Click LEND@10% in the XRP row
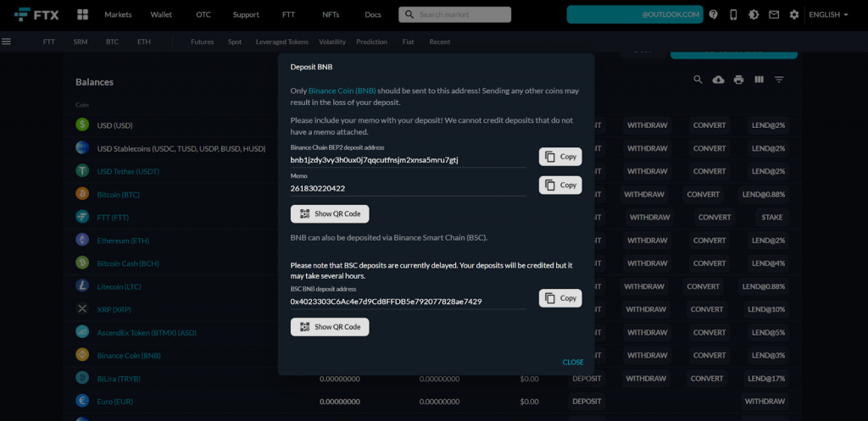The height and width of the screenshot is (421, 868). (x=768, y=309)
